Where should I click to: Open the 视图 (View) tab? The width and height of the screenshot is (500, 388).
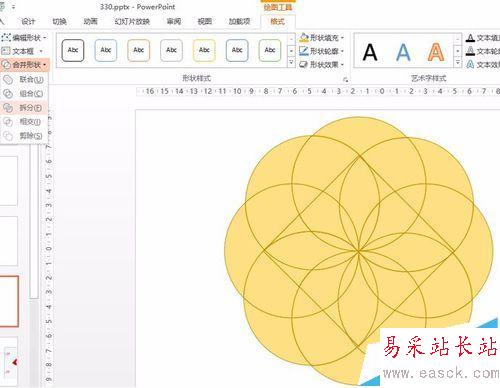(x=205, y=22)
